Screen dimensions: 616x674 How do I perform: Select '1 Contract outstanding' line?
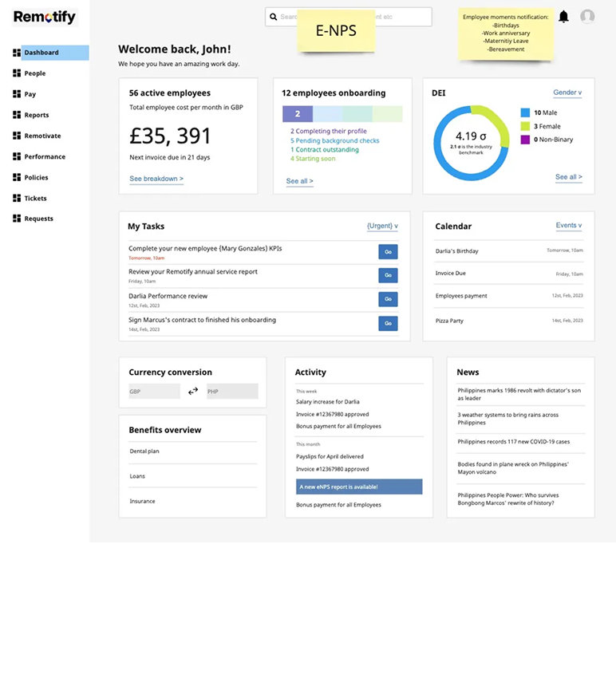tap(325, 150)
